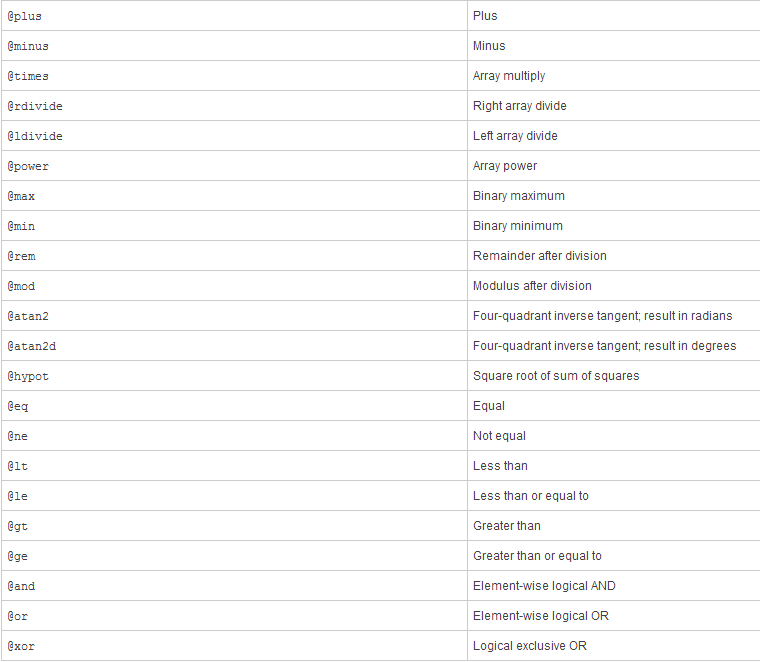Click the 'Less than or equal to' description
The image size is (760, 662).
point(531,496)
